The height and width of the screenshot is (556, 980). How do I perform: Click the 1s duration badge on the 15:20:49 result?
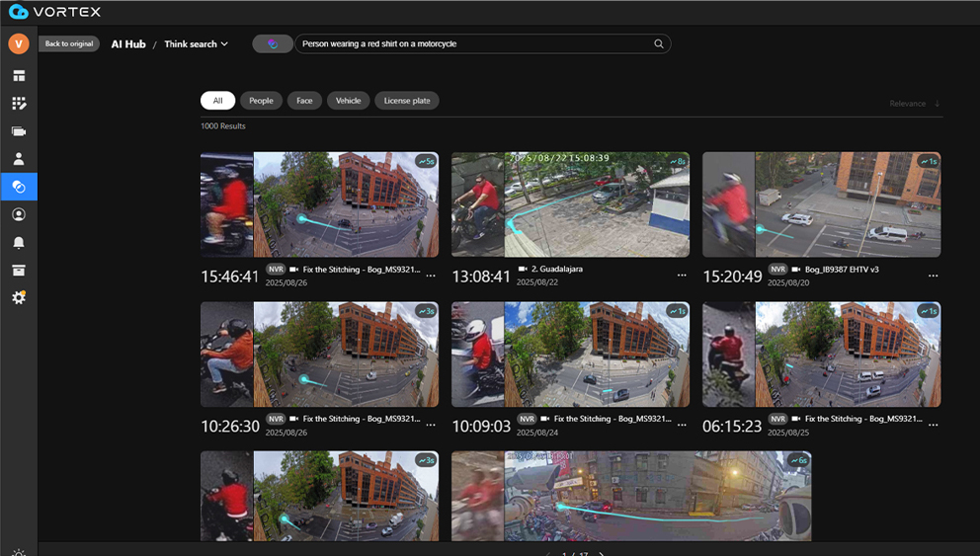(x=929, y=161)
